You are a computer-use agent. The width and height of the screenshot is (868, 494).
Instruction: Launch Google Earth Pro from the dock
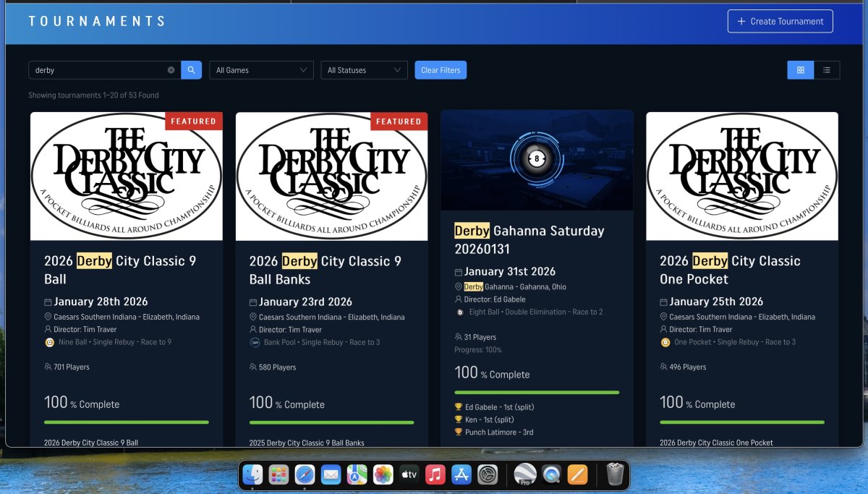pos(524,474)
